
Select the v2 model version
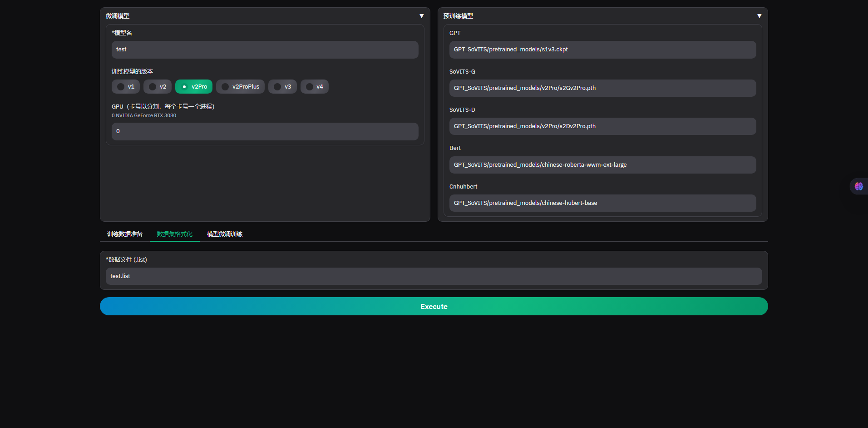pos(158,87)
